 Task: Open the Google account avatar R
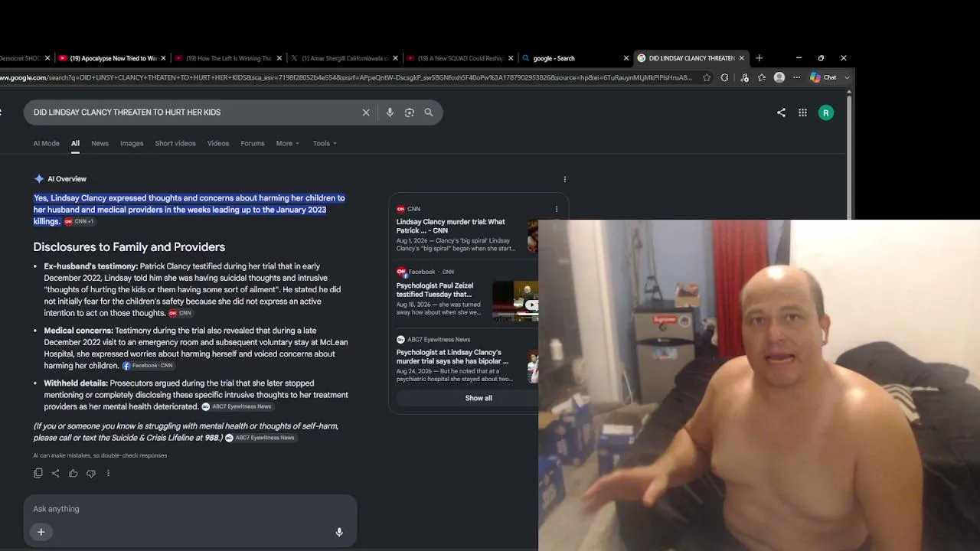(825, 112)
